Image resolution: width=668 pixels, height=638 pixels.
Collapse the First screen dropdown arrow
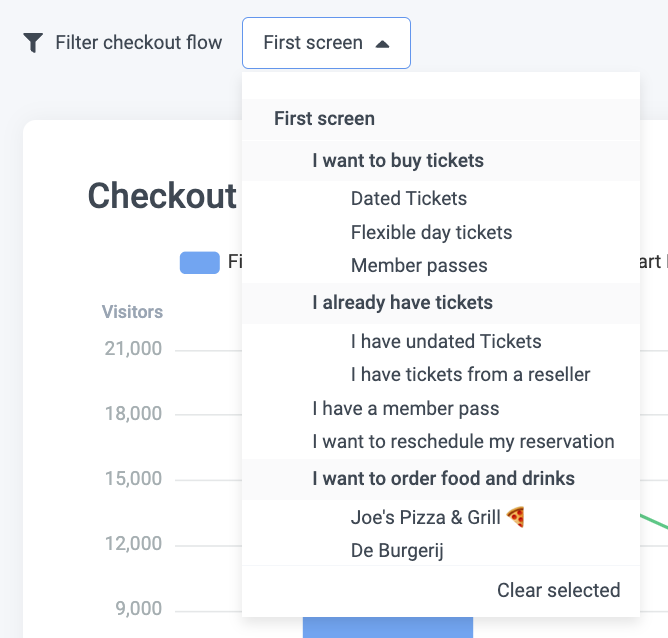pyautogui.click(x=382, y=44)
